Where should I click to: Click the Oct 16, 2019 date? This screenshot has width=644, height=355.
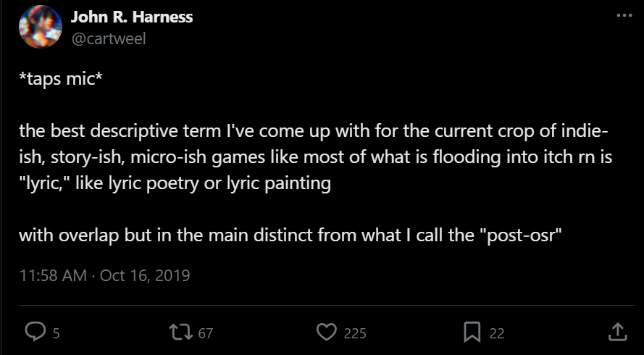145,275
